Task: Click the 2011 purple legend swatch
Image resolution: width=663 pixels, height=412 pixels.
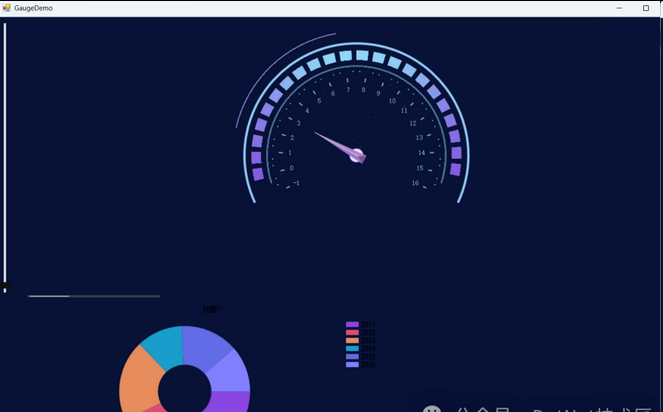Action: tap(352, 324)
